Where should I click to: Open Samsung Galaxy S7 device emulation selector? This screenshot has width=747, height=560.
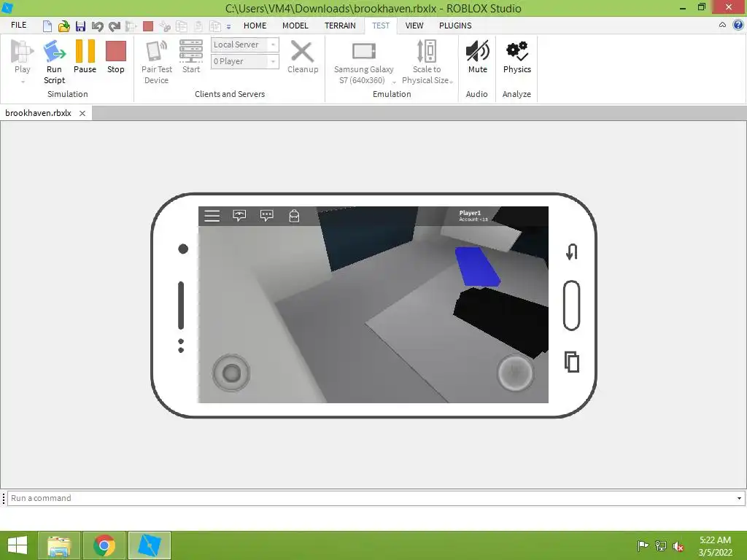click(364, 63)
